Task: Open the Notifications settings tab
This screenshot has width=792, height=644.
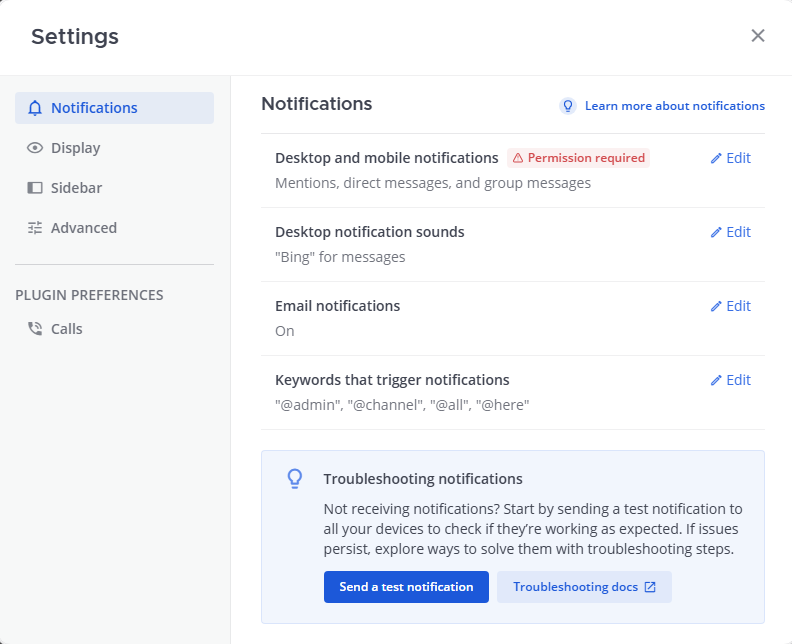Action: 115,108
